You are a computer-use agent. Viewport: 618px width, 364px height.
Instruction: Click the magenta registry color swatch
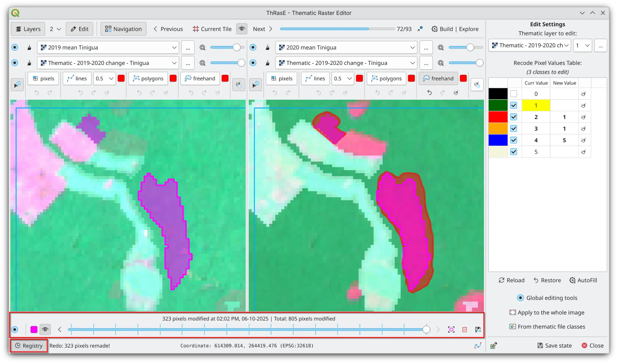[x=34, y=329]
